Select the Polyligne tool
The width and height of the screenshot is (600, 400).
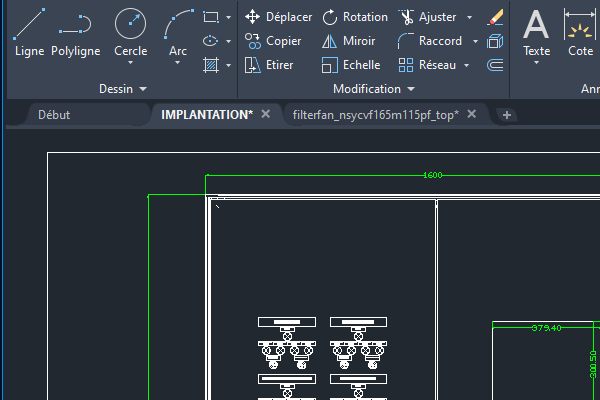coord(76,32)
